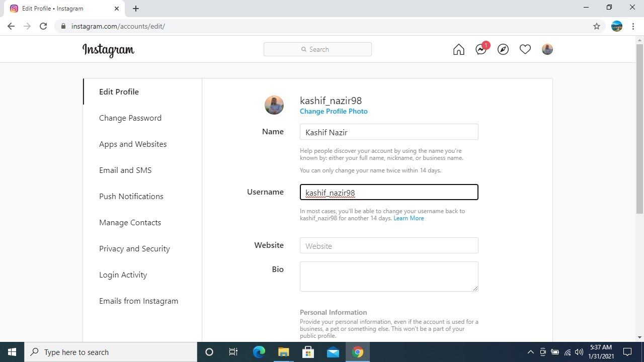Open Change Password settings
This screenshot has height=362, width=644.
coord(130,118)
